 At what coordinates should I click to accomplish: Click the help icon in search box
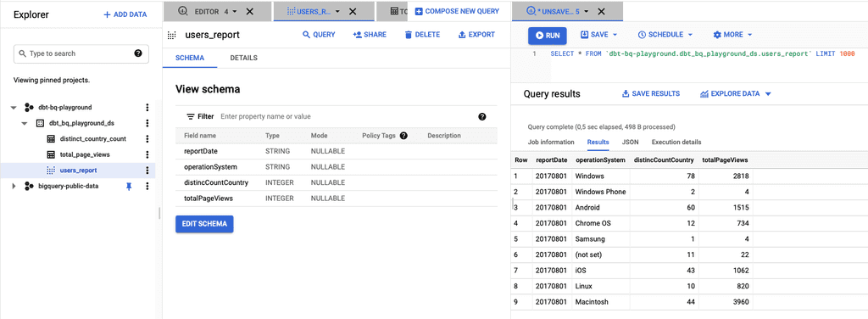pos(138,53)
